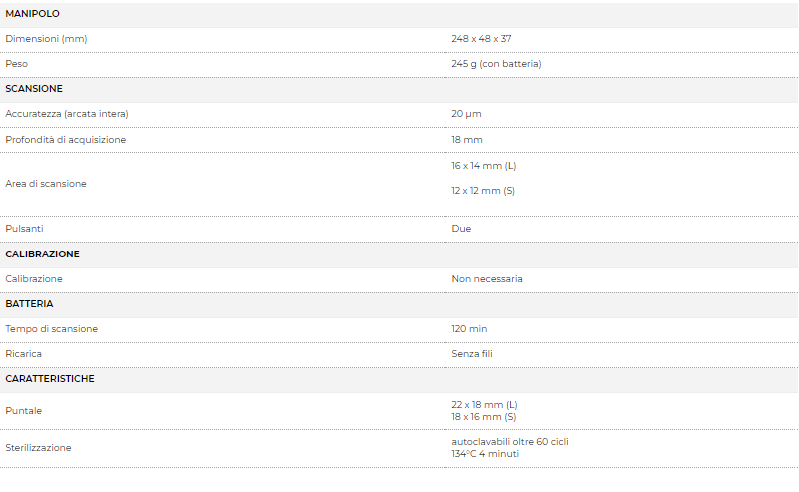The width and height of the screenshot is (799, 492).
Task: Click the 18 mm depth value
Action: point(467,140)
